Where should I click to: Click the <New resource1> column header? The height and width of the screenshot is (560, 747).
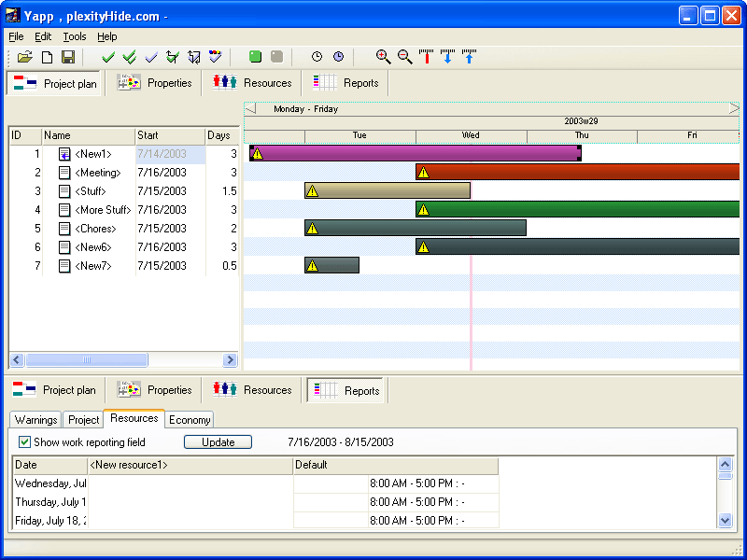190,465
